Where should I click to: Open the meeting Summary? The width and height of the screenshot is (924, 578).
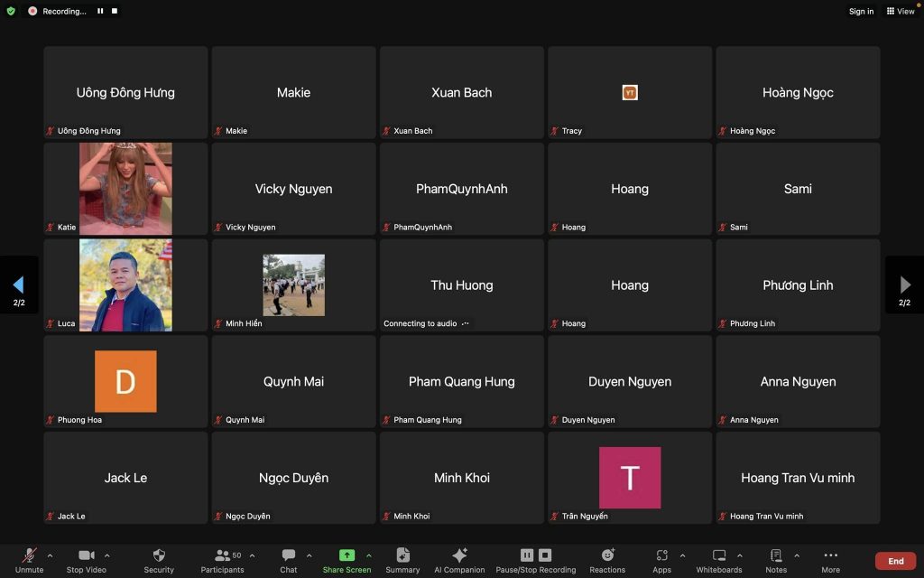coord(402,559)
